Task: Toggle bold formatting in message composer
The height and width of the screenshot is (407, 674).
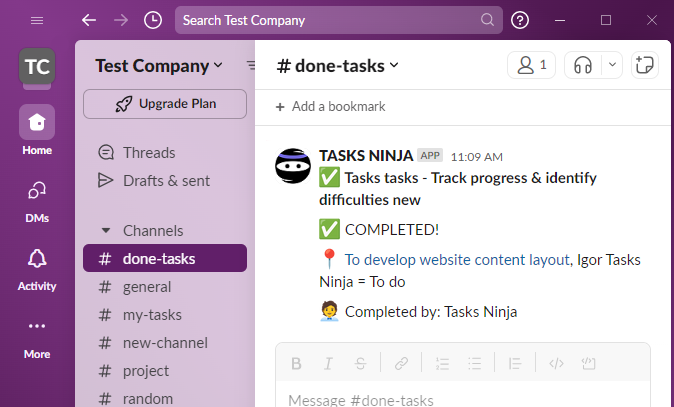Action: (296, 363)
